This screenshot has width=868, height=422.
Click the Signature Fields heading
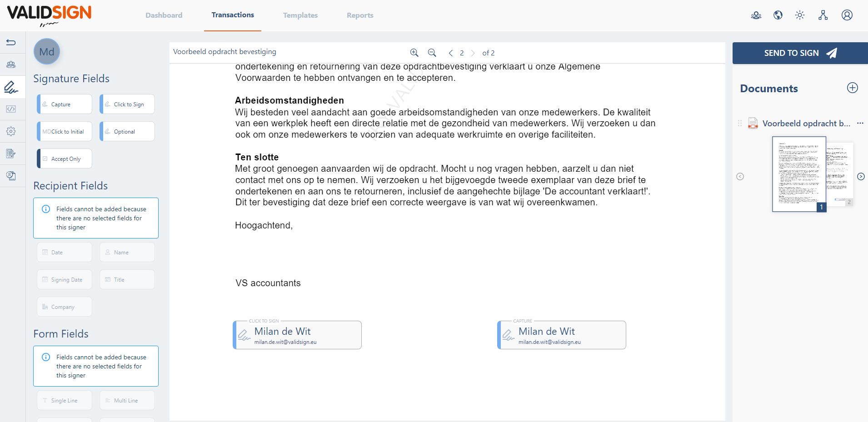click(71, 79)
